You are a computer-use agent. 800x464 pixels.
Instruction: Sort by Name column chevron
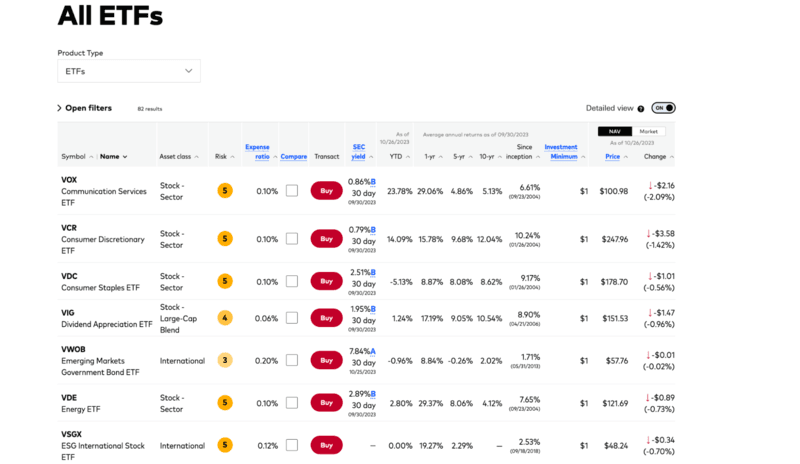tap(125, 157)
